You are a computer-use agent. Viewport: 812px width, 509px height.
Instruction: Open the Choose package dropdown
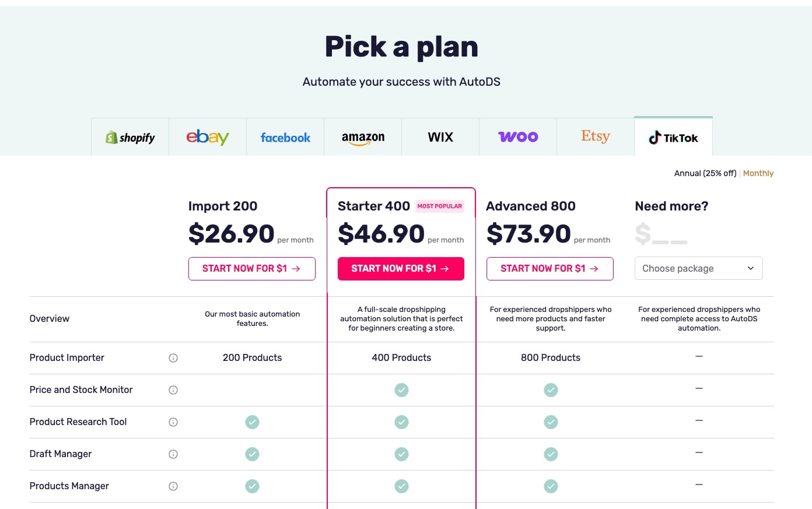[x=698, y=268]
